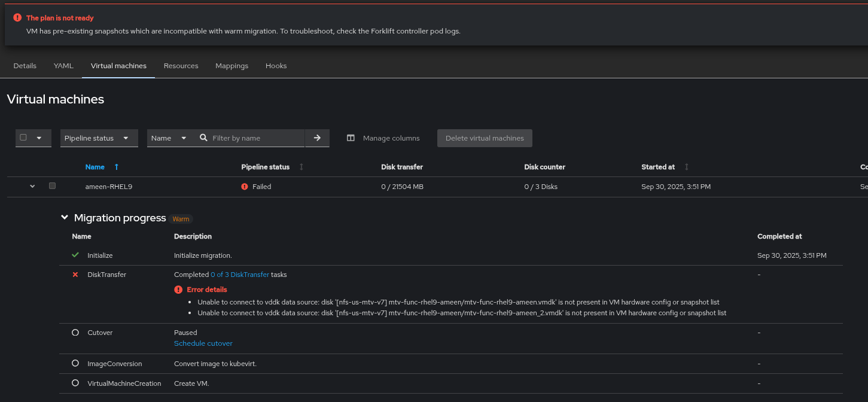This screenshot has height=402, width=868.
Task: Sort by Started at column icon
Action: tap(687, 167)
